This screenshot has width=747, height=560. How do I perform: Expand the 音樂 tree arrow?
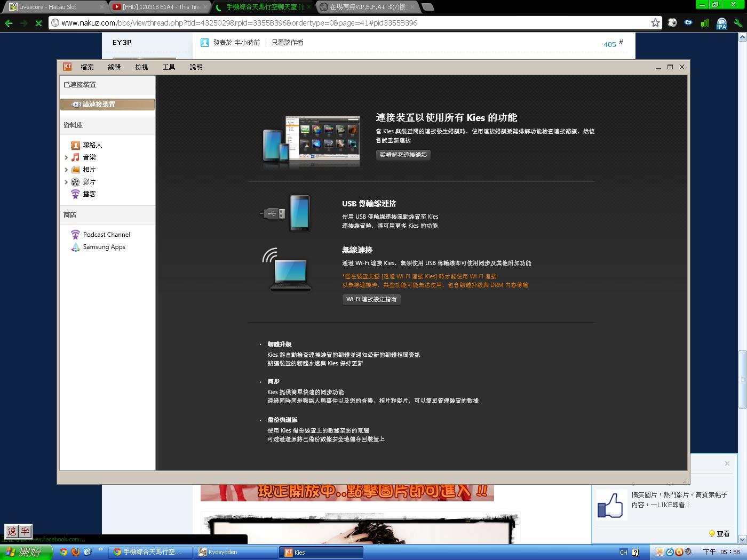click(x=66, y=157)
